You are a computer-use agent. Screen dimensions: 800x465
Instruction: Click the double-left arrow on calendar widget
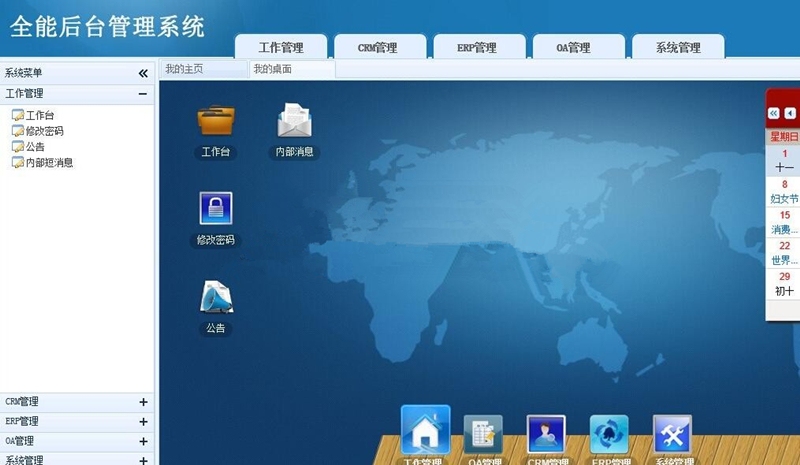[773, 113]
